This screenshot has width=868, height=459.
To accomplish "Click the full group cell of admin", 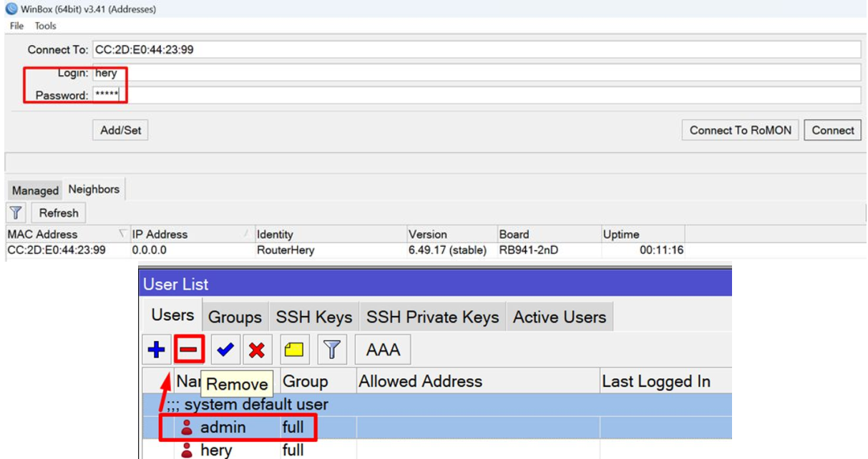I will tap(293, 428).
